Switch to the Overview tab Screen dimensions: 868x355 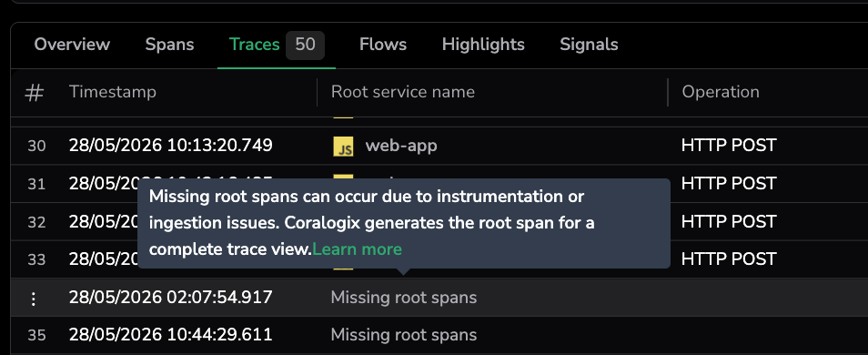click(72, 45)
